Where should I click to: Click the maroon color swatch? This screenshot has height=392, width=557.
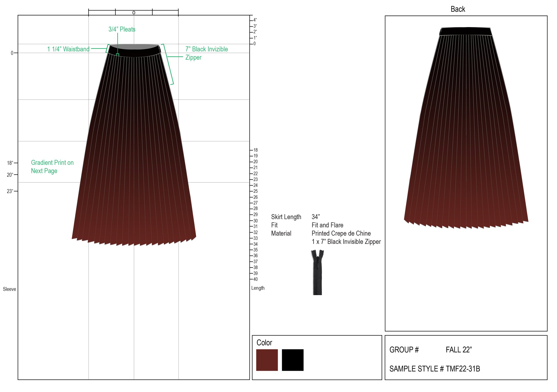click(267, 360)
